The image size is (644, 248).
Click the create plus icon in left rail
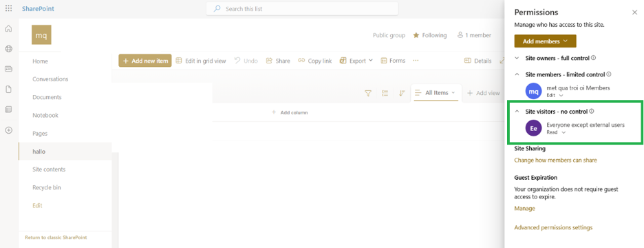[x=9, y=130]
